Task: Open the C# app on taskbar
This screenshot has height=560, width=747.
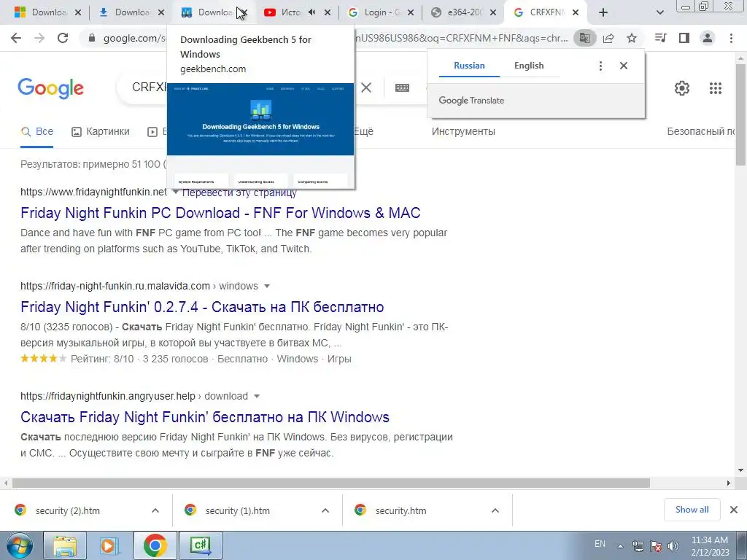Action: tap(200, 545)
